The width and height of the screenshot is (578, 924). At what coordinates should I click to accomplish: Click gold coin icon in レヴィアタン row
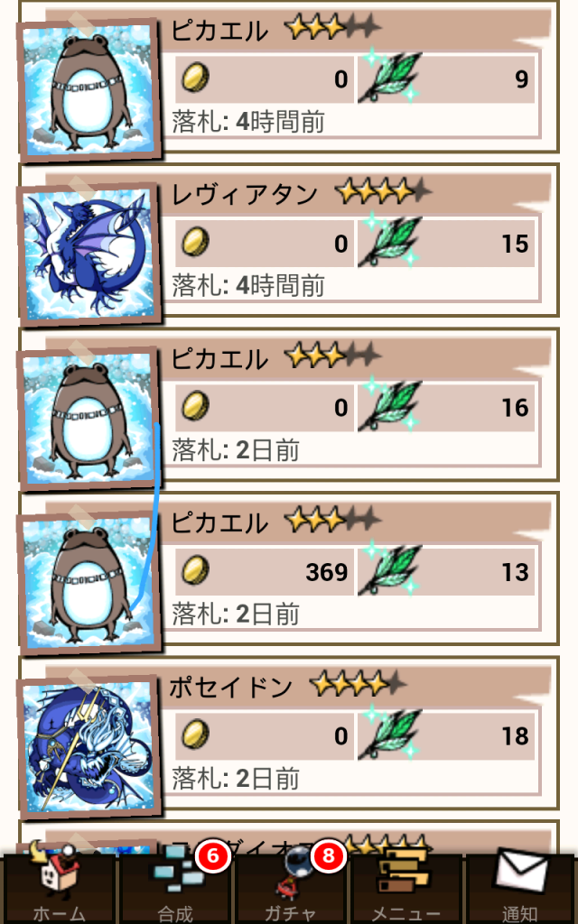click(x=195, y=242)
